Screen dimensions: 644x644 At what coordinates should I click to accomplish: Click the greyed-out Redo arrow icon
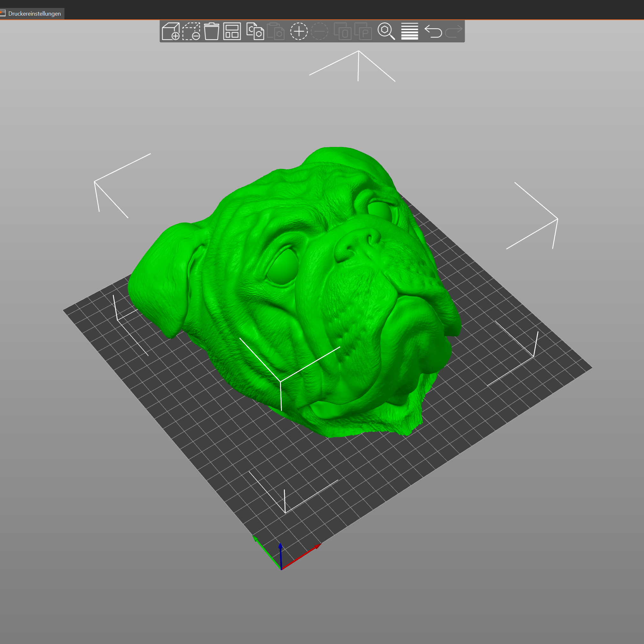[454, 31]
